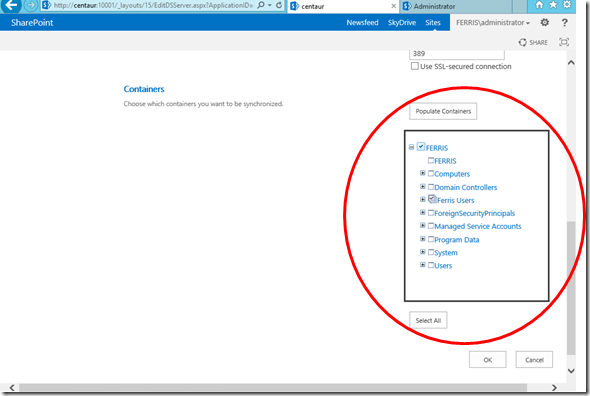Viewport: 590px width, 396px height.
Task: Open SkyDrive in SharePoint bar
Action: coord(402,23)
